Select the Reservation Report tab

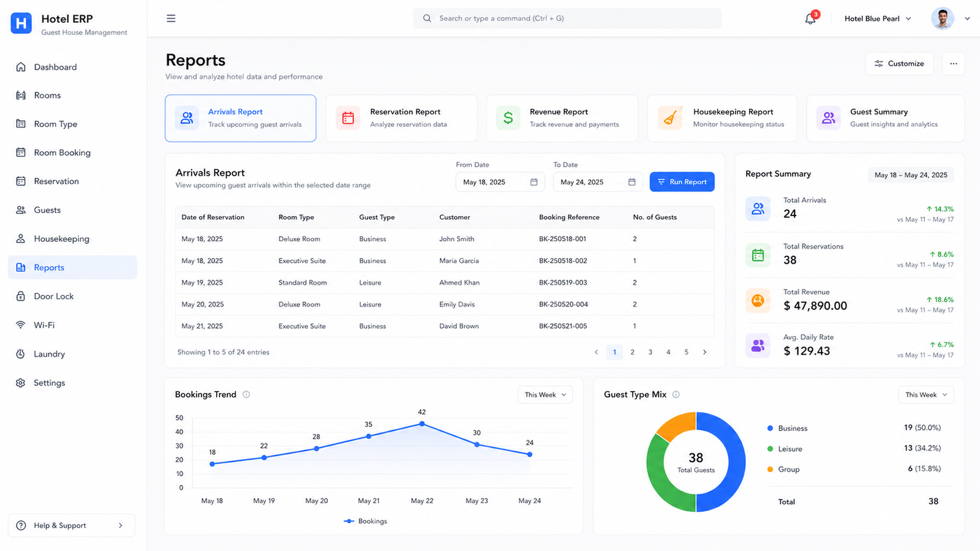point(401,118)
